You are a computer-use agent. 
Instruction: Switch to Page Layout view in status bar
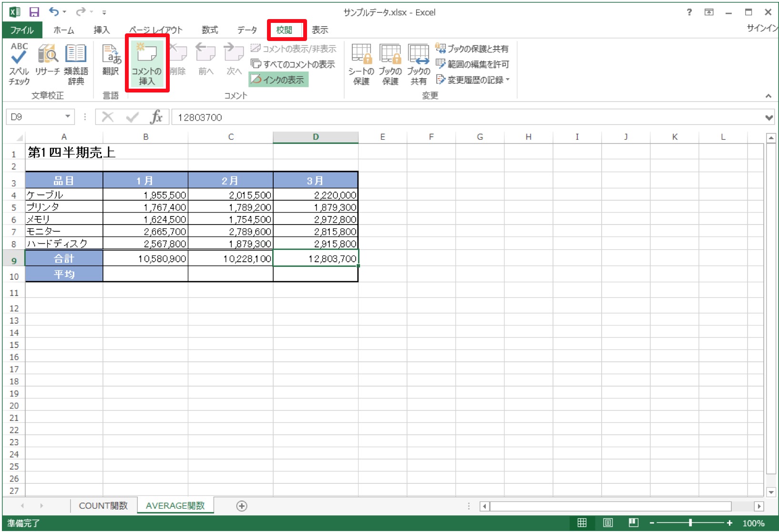pos(608,523)
